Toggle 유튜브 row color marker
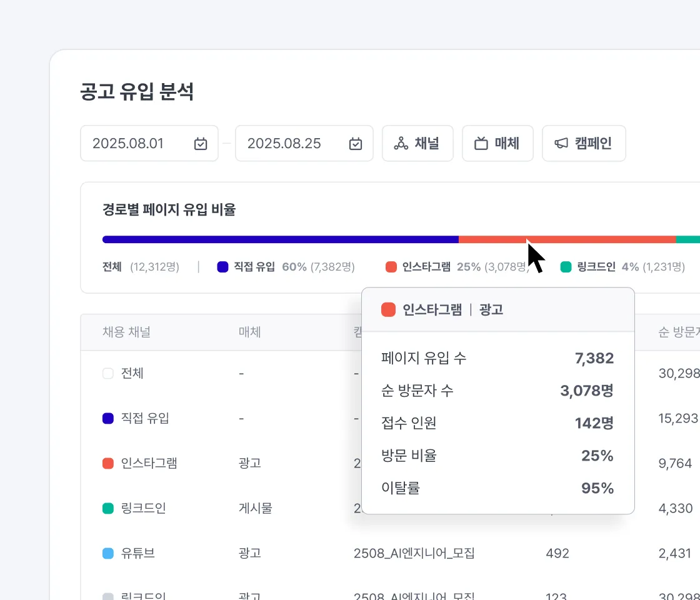The image size is (700, 600). click(x=108, y=554)
